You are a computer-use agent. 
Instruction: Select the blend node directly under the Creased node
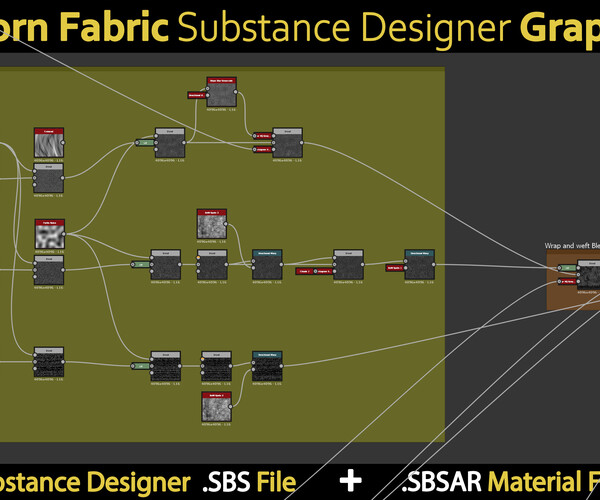[x=49, y=178]
